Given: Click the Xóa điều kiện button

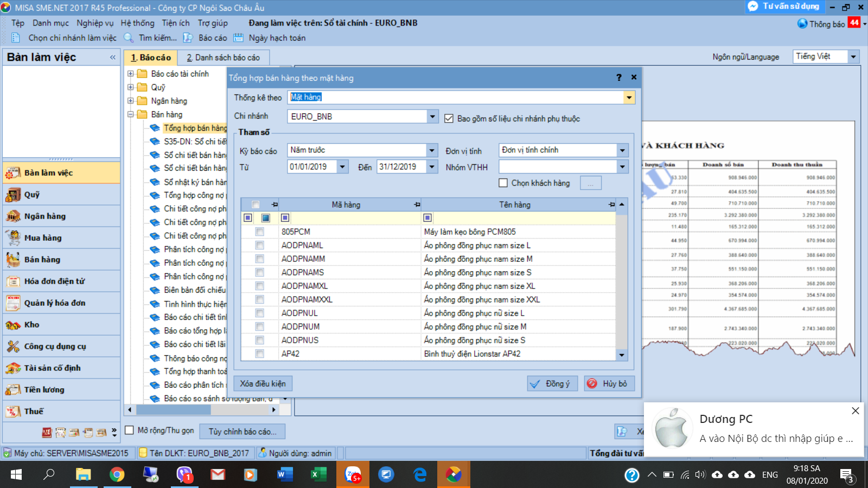Looking at the screenshot, I should [x=263, y=383].
